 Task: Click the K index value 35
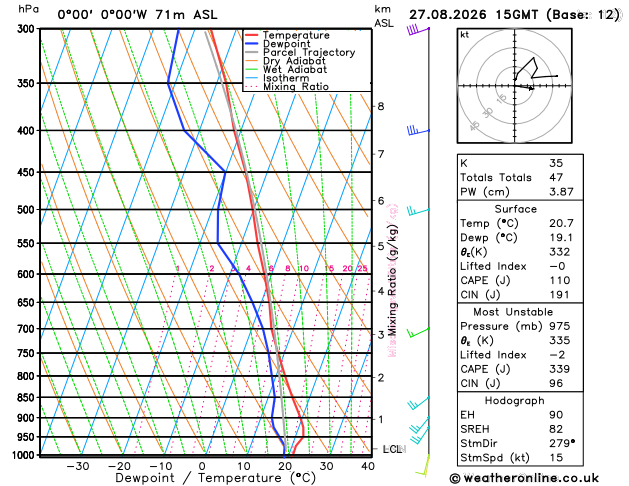[x=556, y=163]
